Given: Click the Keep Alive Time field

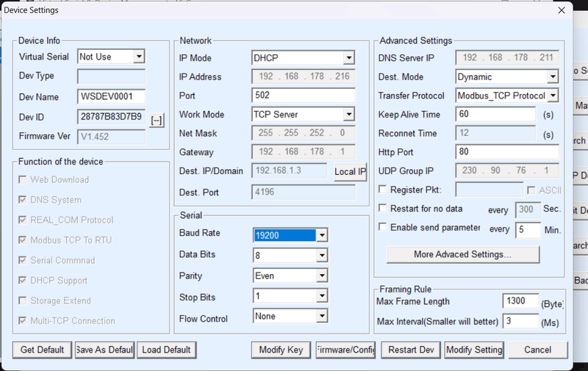Looking at the screenshot, I should (x=495, y=114).
